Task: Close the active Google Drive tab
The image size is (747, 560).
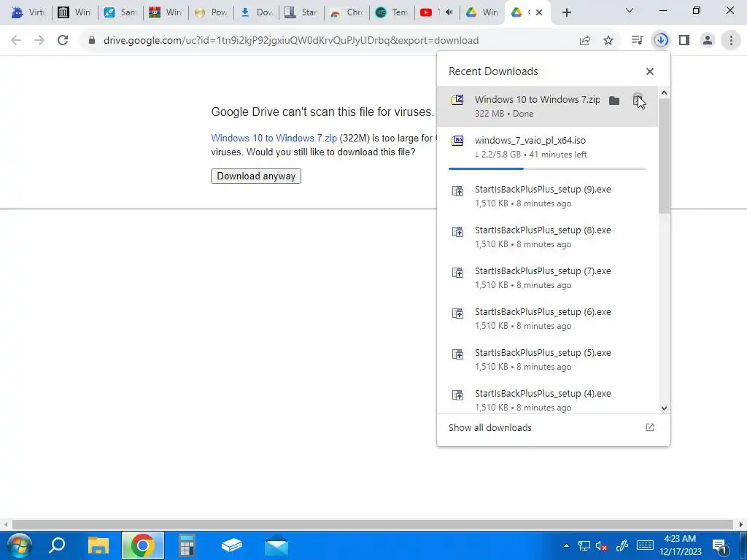Action: click(x=539, y=12)
